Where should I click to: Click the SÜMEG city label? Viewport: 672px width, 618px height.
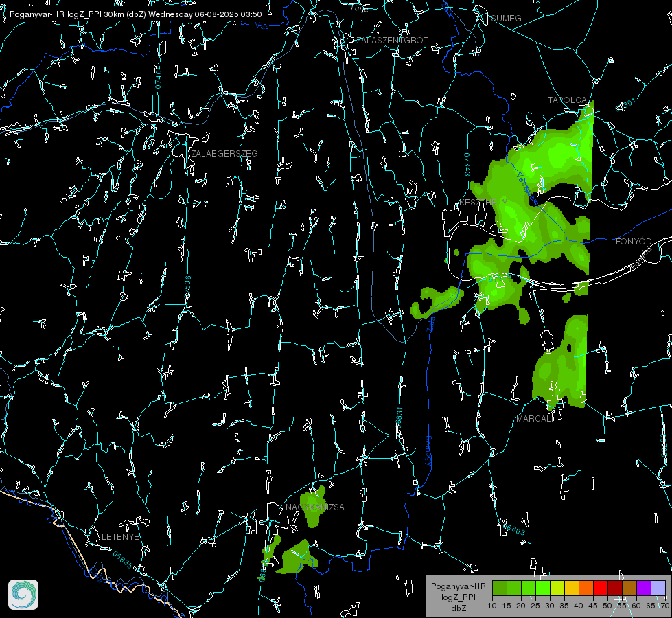click(506, 18)
